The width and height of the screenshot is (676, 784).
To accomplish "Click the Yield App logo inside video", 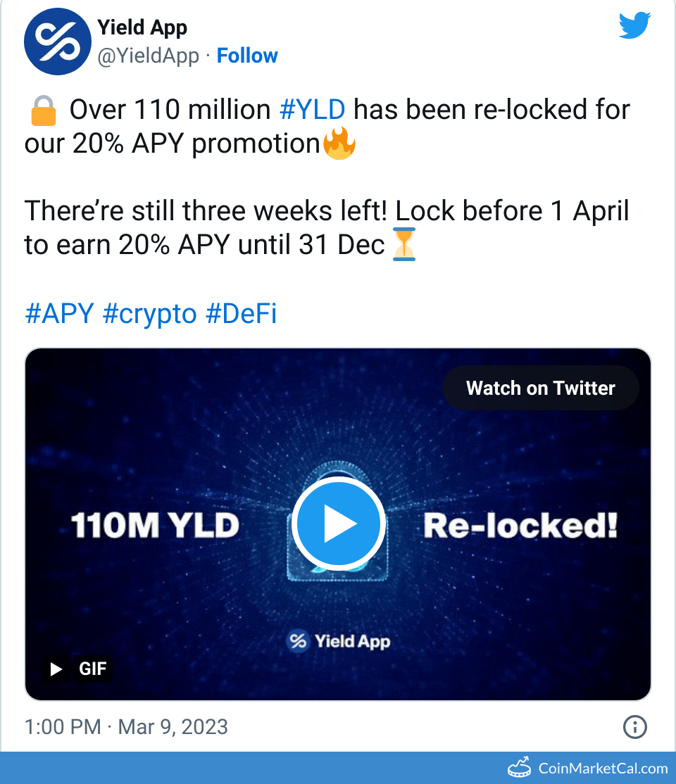I will [x=299, y=641].
